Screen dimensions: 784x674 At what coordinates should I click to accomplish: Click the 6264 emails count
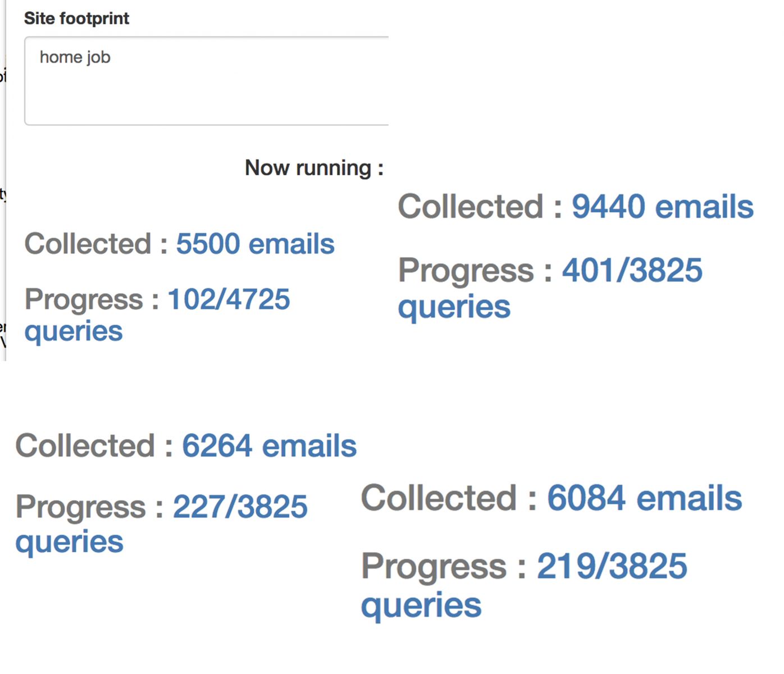tap(269, 446)
